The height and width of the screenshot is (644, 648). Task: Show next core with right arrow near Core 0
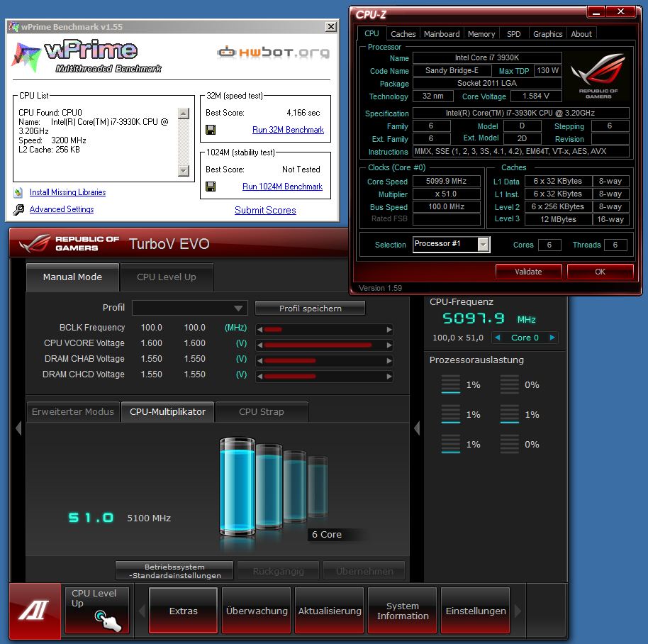coord(552,338)
